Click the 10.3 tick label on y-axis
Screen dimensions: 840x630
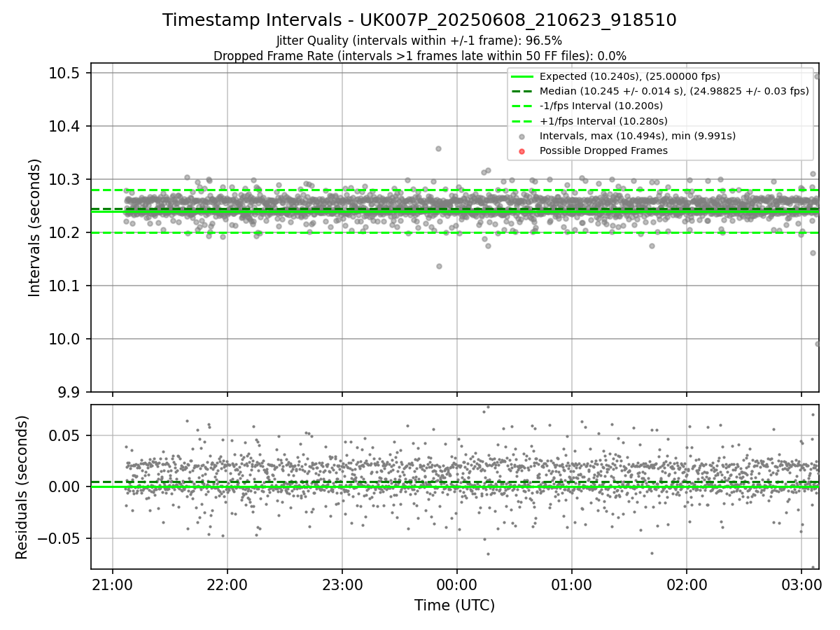pos(66,180)
